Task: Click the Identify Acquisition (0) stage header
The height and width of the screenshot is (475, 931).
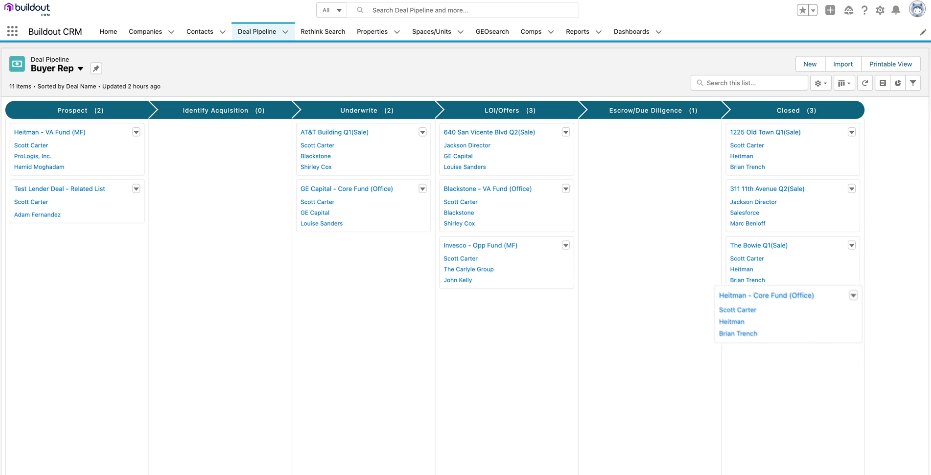Action: [x=223, y=110]
